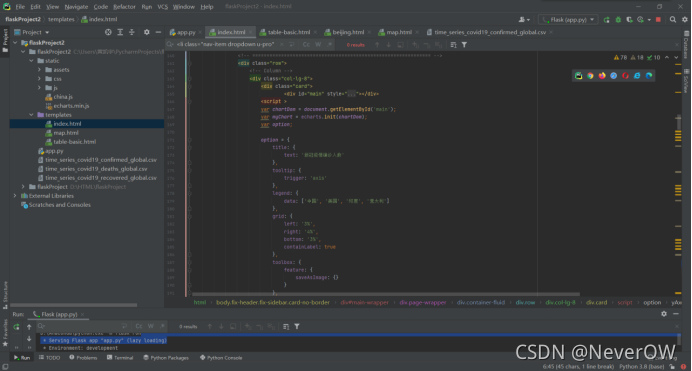Toggle Regex option in Run panel search

[162, 326]
